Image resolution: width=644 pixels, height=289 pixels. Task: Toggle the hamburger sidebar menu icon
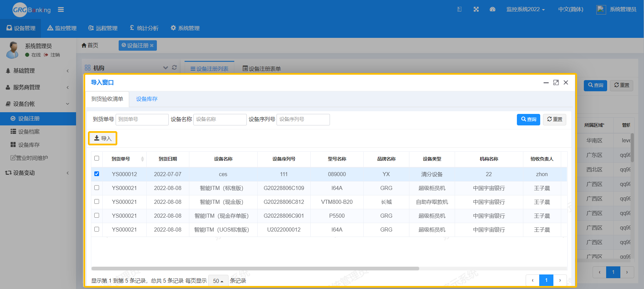tap(61, 9)
